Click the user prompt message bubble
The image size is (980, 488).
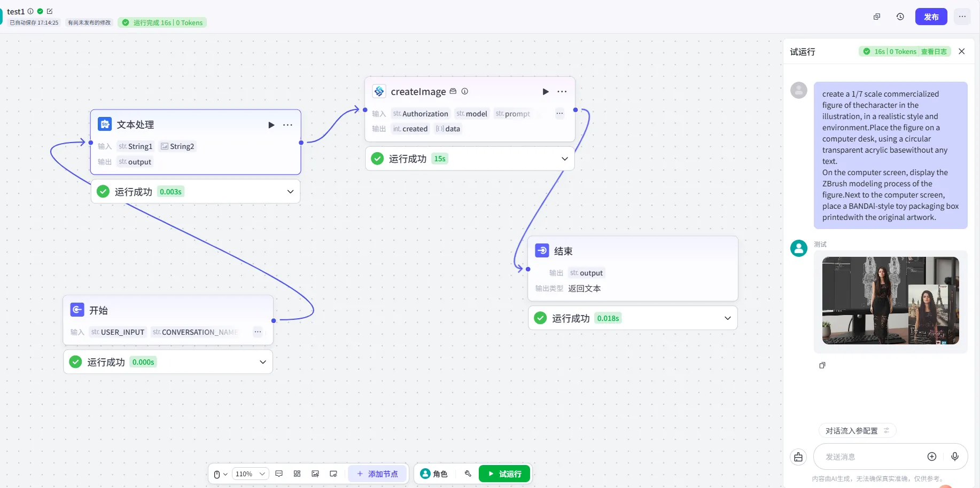coord(891,155)
